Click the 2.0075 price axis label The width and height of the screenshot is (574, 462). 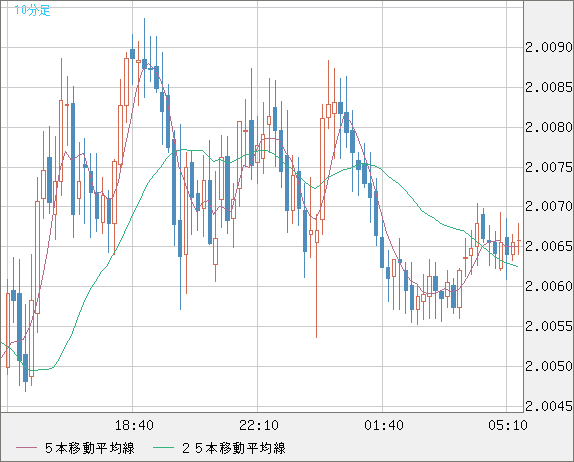click(x=549, y=167)
